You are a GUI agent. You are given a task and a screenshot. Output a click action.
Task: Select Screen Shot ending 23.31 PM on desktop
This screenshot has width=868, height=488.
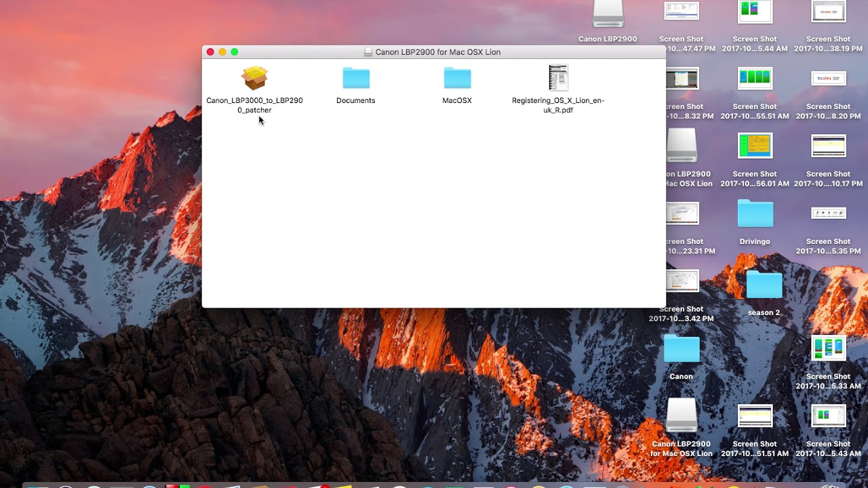pos(682,213)
